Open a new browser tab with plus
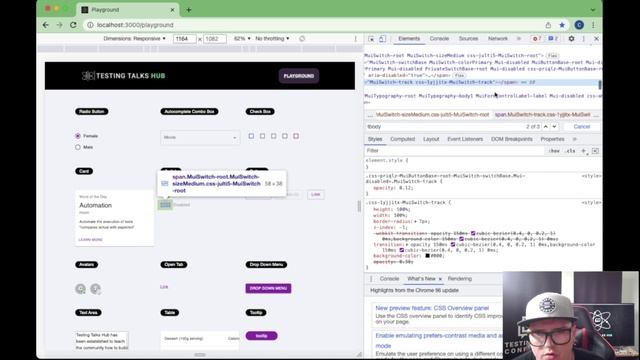The image size is (640, 360). click(x=189, y=10)
